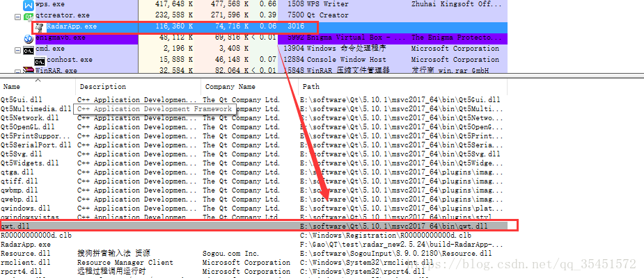Viewport: 644px width, 278px height.
Task: Select Resource.dll in the DLL list
Action: (x=26, y=253)
